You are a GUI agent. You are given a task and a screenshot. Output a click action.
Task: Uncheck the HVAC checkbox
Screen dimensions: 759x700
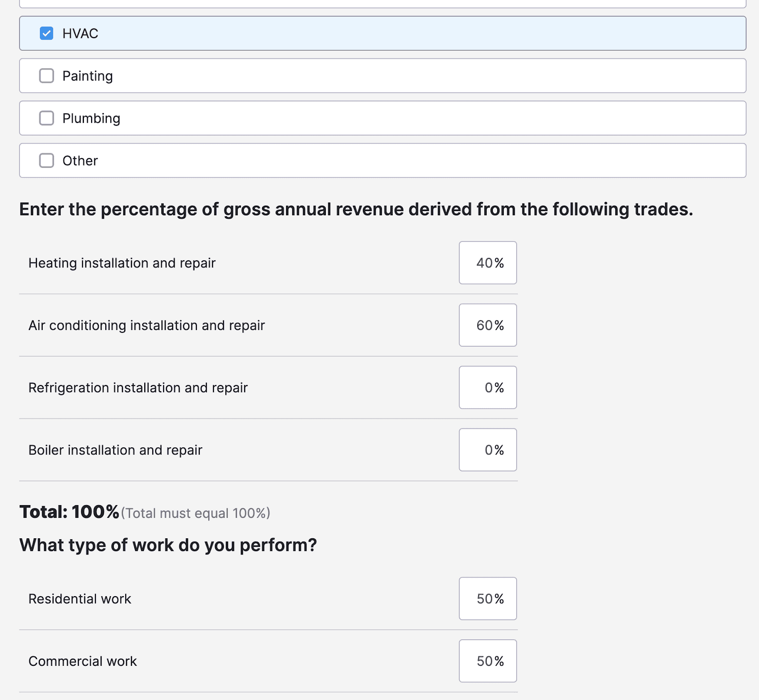click(x=46, y=34)
